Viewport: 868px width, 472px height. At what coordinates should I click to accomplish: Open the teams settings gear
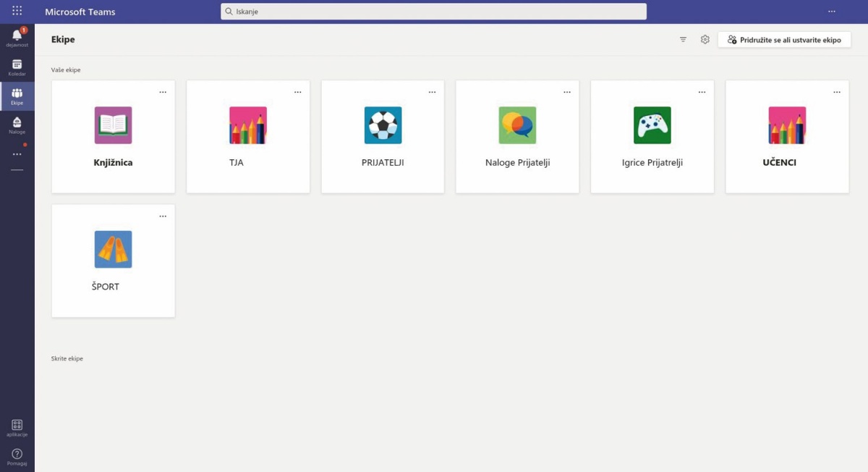(705, 40)
